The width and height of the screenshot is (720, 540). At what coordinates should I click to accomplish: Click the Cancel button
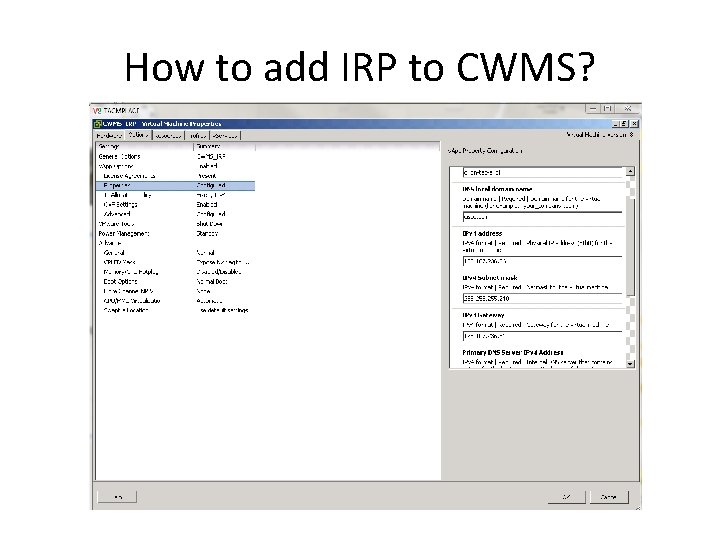pyautogui.click(x=609, y=497)
